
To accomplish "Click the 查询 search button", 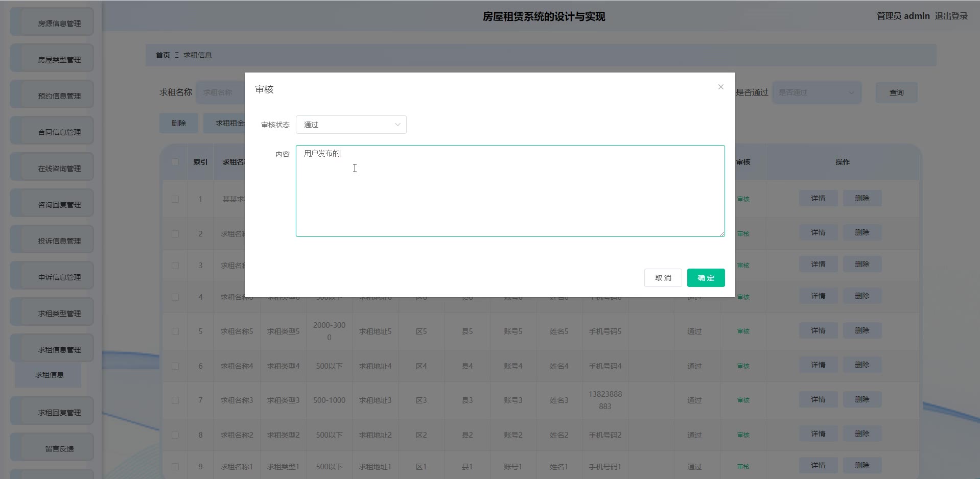I will pyautogui.click(x=896, y=92).
